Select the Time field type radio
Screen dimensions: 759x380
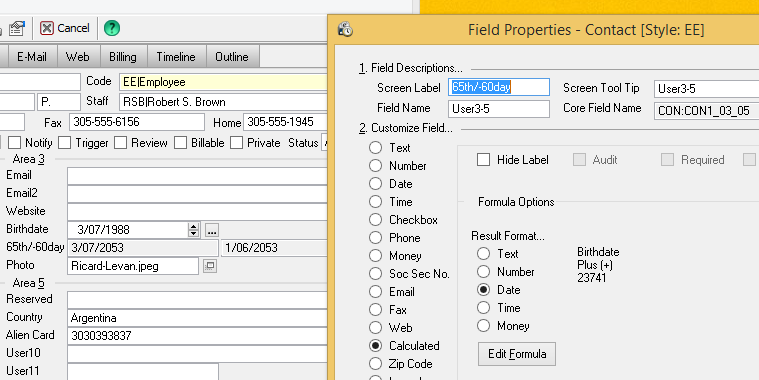(376, 201)
